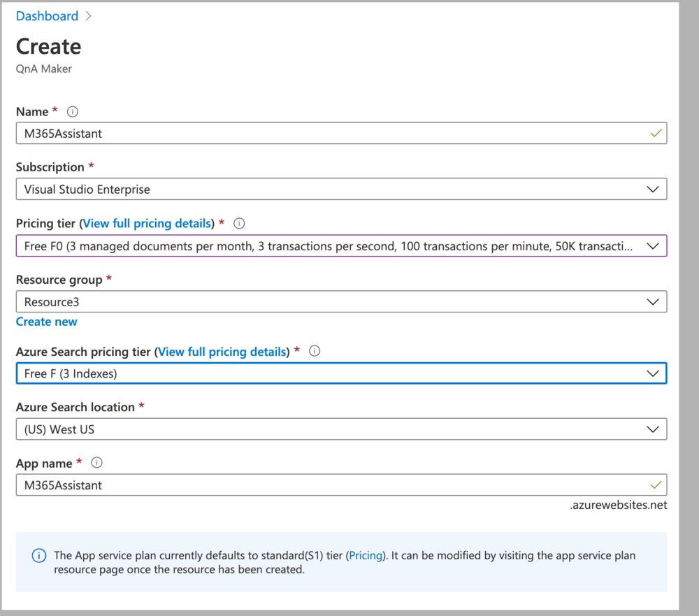Screen dimensions: 699x616
Task: Click info icon next to Azure Search pricing tier
Action: click(315, 352)
